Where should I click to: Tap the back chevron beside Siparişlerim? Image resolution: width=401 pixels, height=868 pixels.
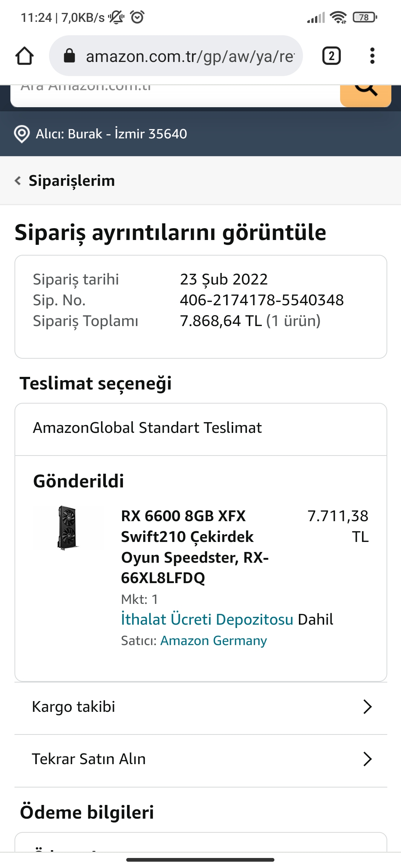coord(17,181)
